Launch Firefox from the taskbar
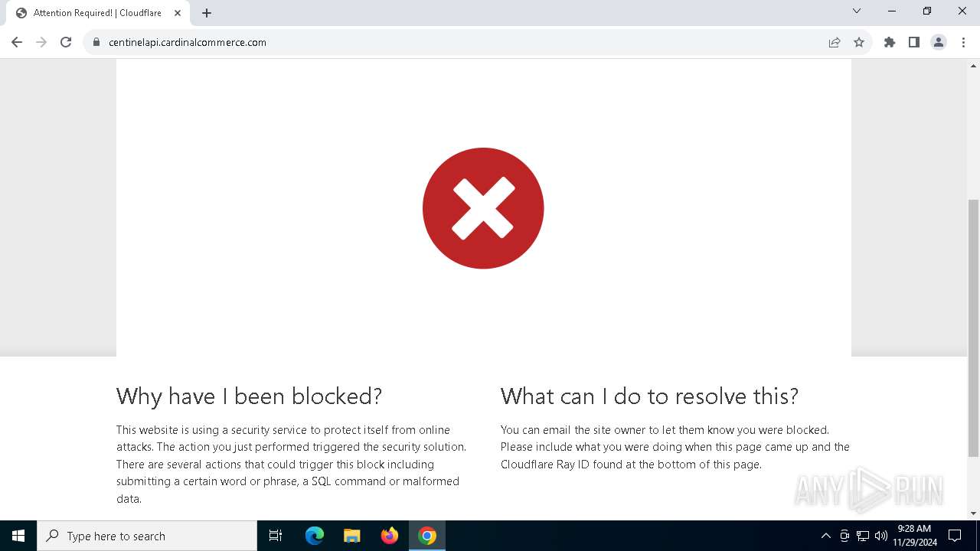 point(390,536)
